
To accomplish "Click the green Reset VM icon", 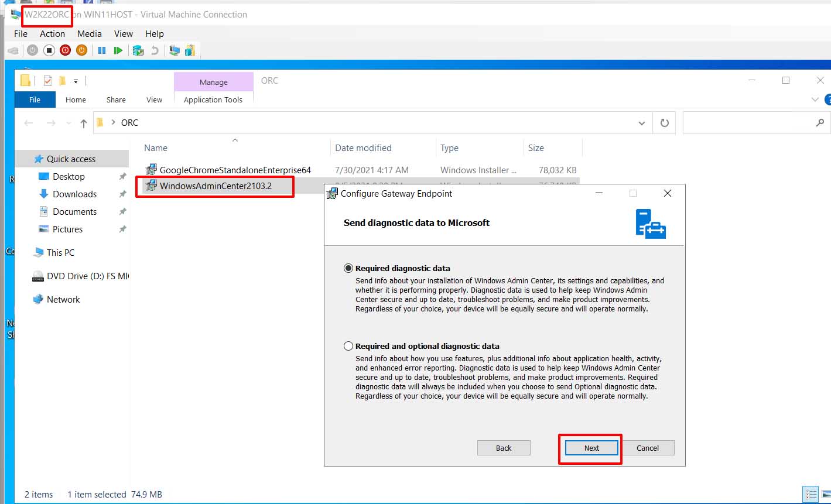I will coord(118,50).
